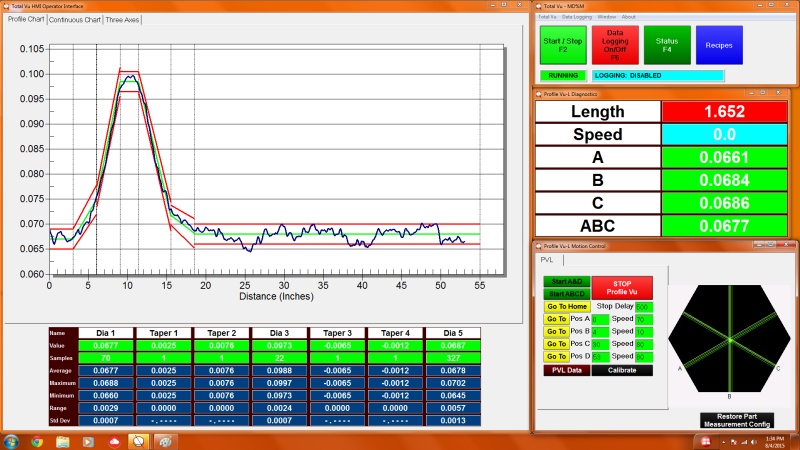Click the Go To Home button
800x450 pixels.
pos(566,306)
